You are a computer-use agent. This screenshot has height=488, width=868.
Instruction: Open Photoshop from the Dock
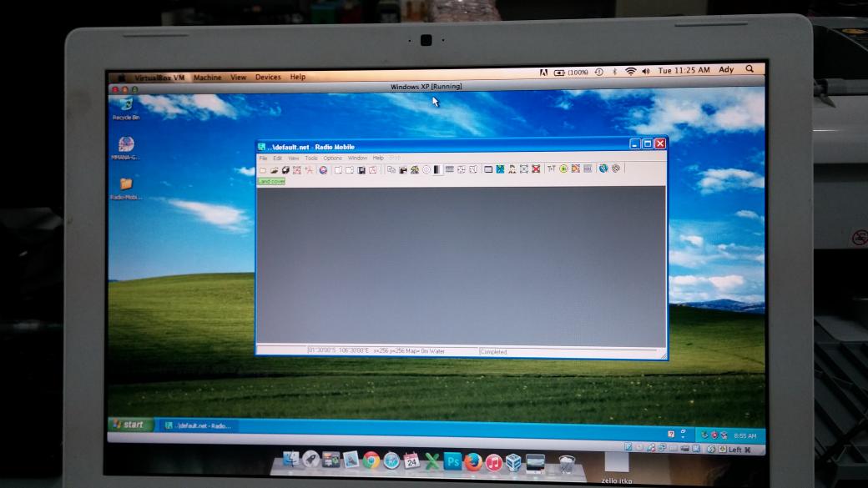(452, 460)
